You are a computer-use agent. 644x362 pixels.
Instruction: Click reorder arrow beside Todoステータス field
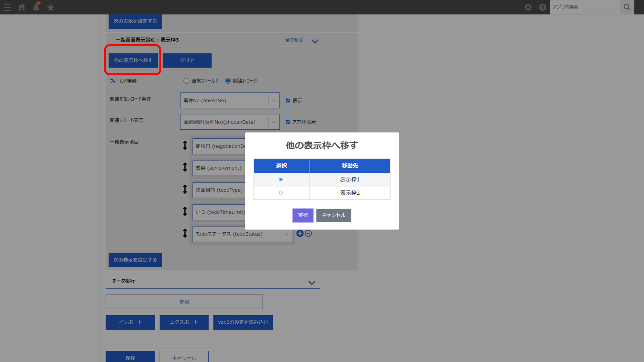(185, 233)
